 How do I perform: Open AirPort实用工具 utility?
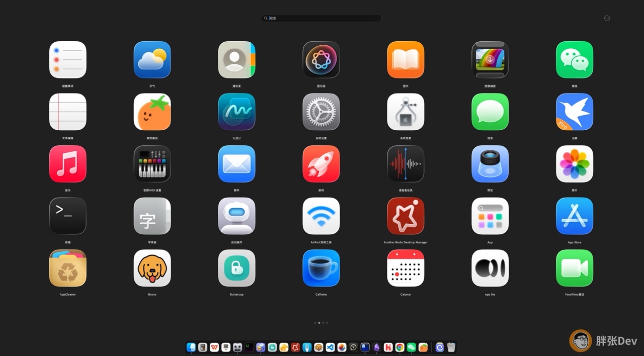pos(321,216)
